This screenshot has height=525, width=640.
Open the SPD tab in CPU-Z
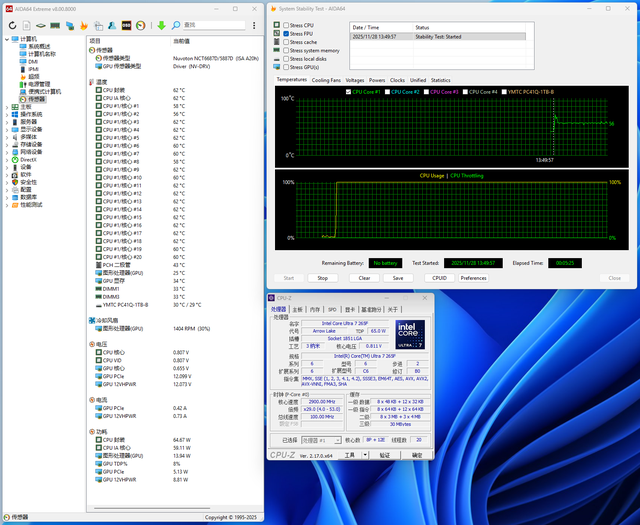tap(333, 309)
